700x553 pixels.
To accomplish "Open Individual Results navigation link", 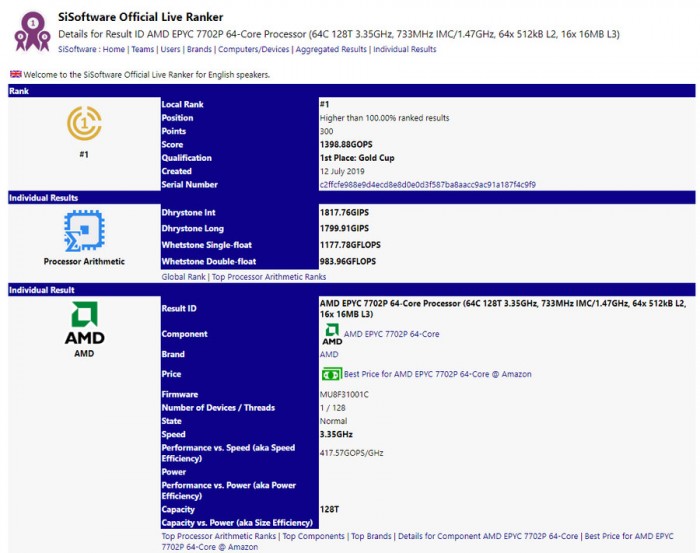I will (x=404, y=49).
